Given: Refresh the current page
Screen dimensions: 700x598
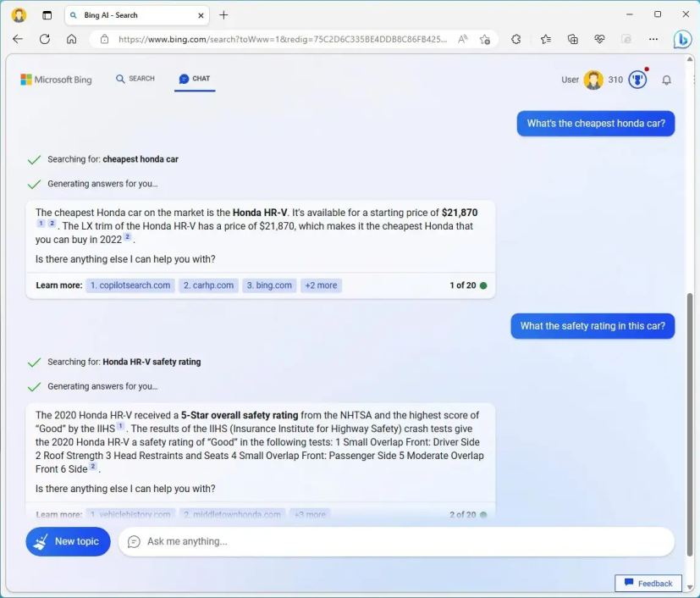Looking at the screenshot, I should click(45, 39).
